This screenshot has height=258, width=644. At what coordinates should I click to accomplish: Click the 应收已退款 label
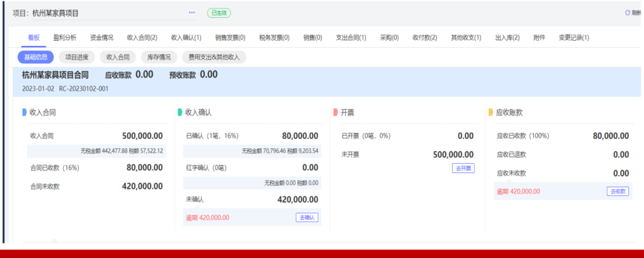(512, 155)
